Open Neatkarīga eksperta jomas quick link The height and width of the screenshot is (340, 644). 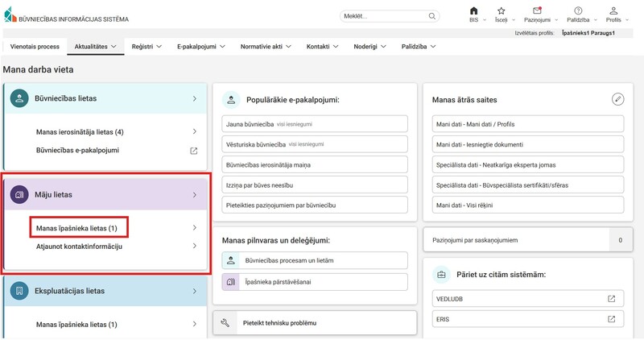tap(528, 165)
